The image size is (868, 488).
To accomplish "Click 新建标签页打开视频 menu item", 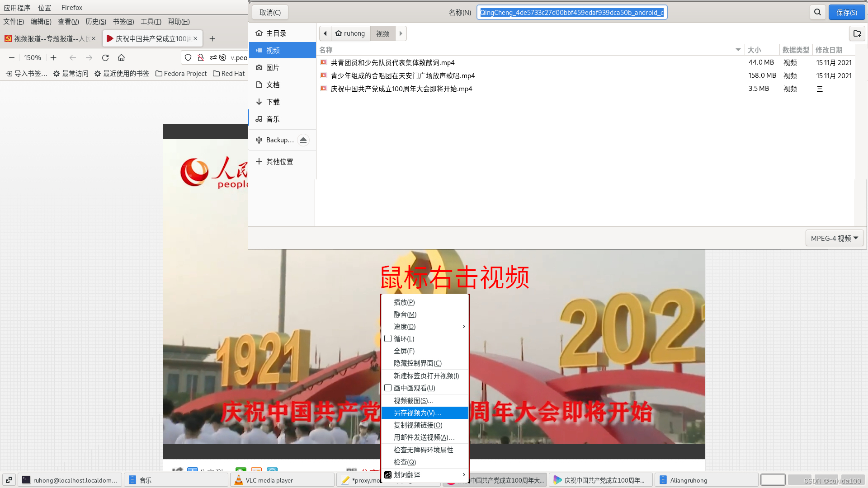I will tap(425, 376).
